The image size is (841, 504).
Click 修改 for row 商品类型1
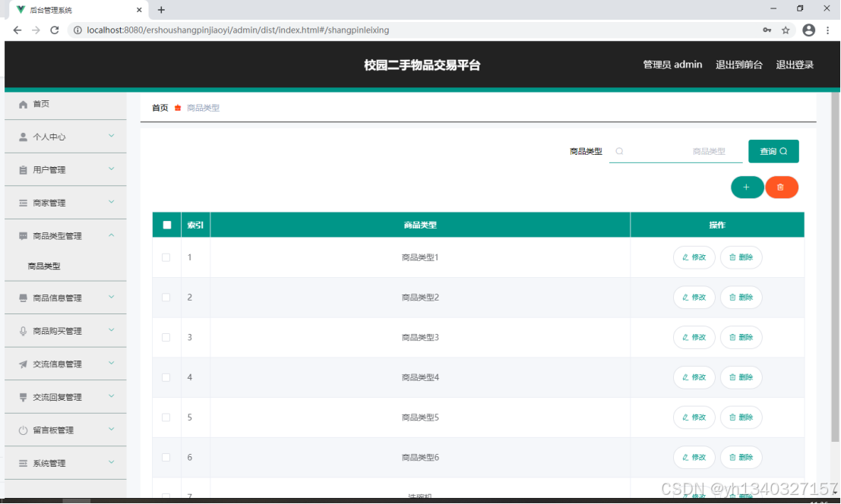[694, 257]
